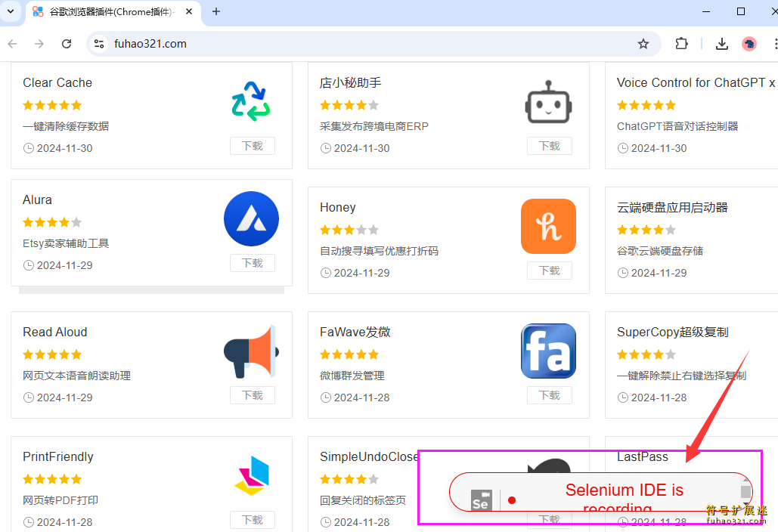Click the 微博群发管理 description

coord(352,376)
